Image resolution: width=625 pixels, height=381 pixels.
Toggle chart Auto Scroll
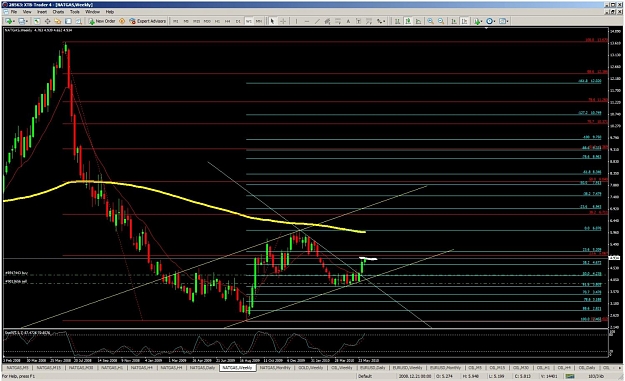pos(454,21)
